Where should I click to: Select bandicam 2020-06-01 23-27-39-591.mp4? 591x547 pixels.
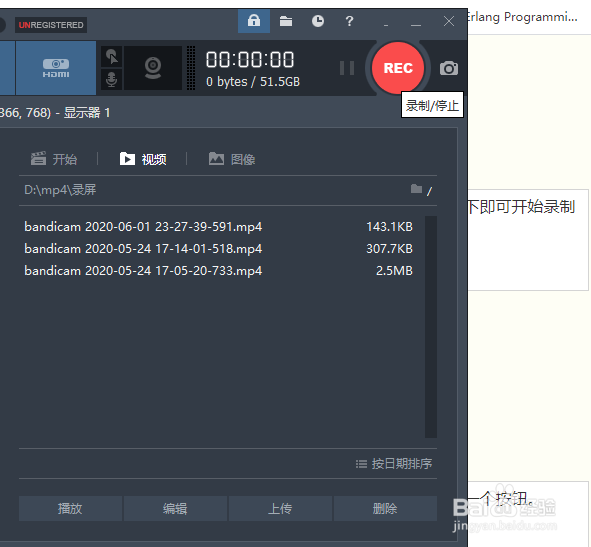pyautogui.click(x=143, y=227)
